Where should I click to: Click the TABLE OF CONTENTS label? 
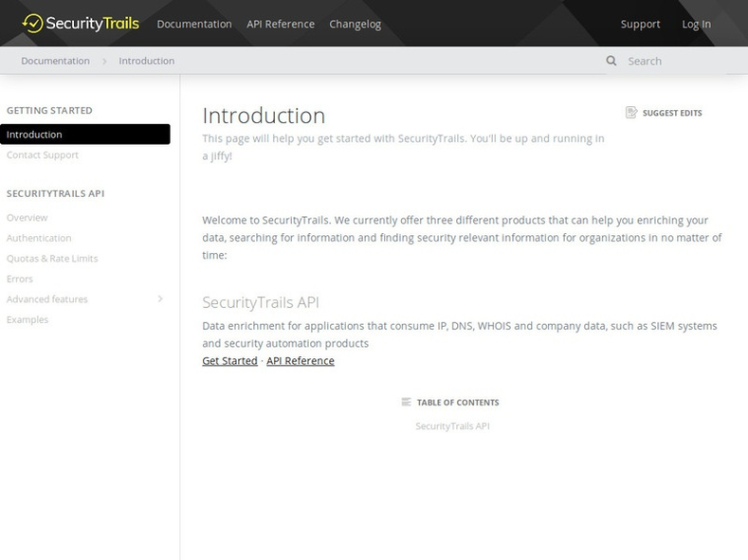pos(458,403)
